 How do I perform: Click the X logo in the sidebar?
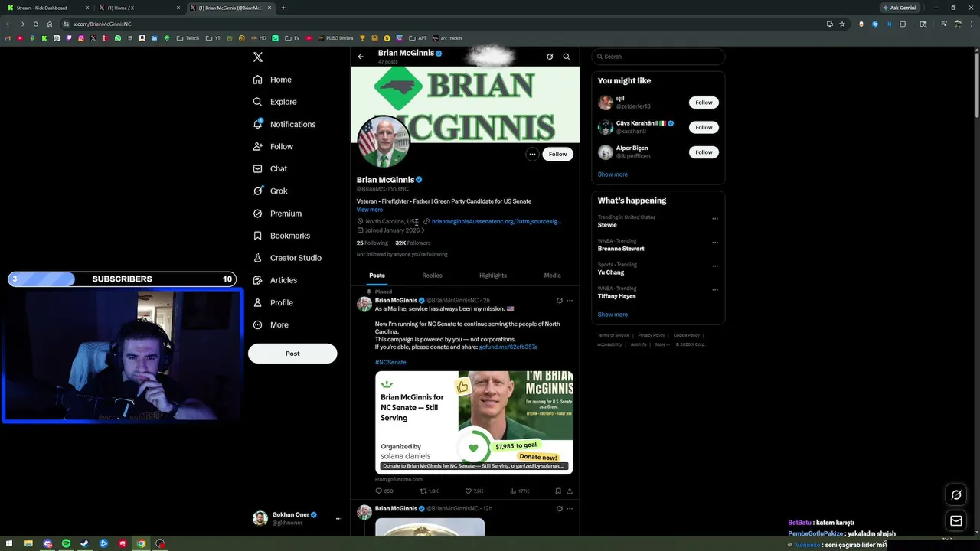tap(258, 57)
